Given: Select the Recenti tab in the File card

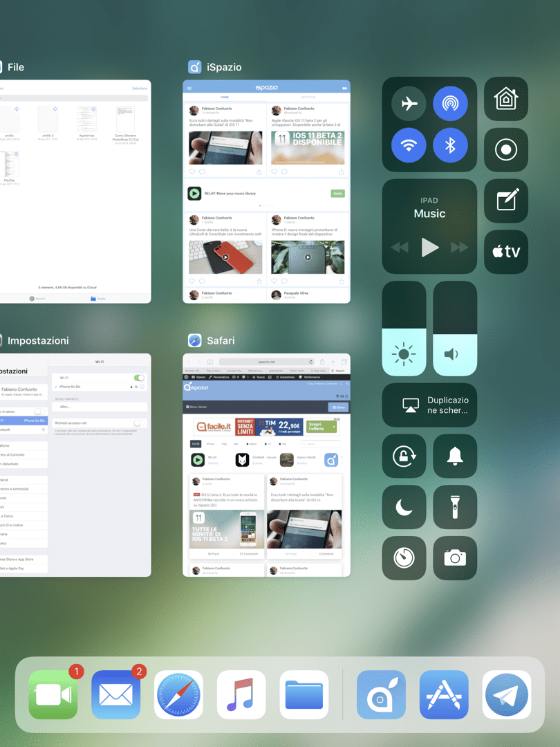Looking at the screenshot, I should pos(37,299).
